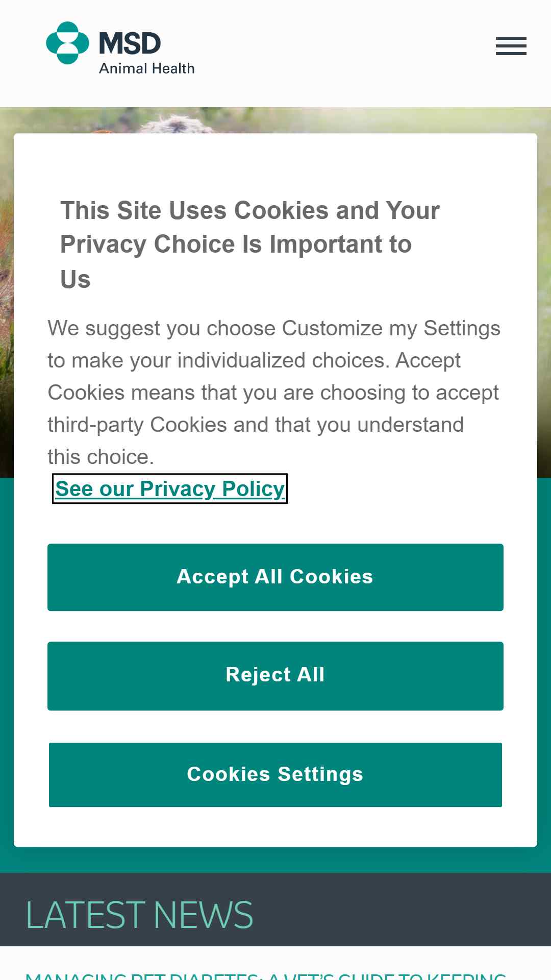
Task: Click the cookie banner title text
Action: [250, 245]
